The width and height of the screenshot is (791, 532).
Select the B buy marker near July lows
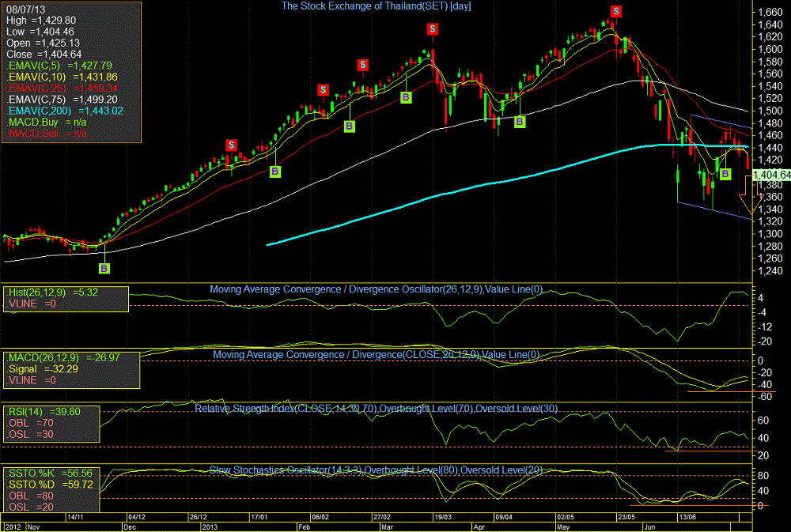725,174
